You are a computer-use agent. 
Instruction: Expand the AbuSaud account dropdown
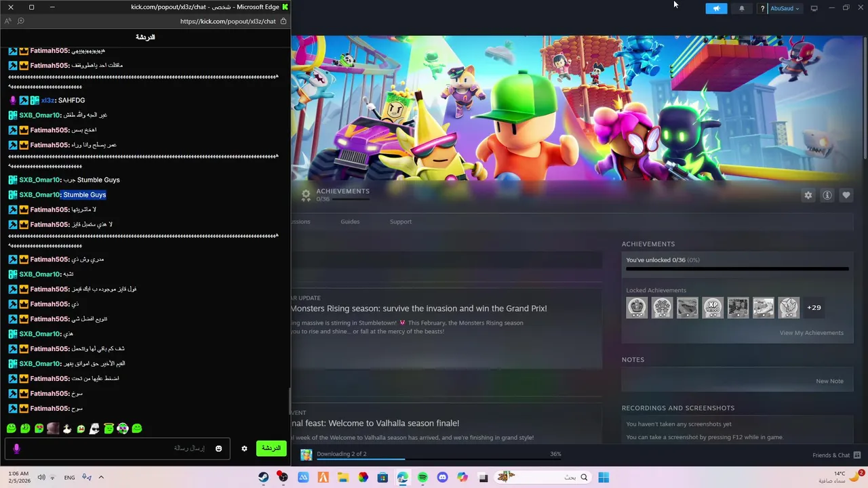coord(785,8)
